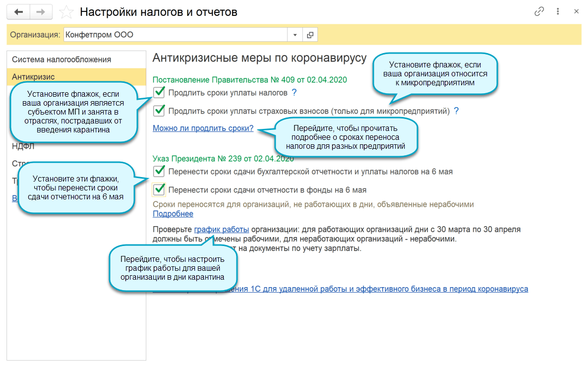588x368 pixels.
Task: Copy link using the chain icon
Action: pyautogui.click(x=539, y=11)
